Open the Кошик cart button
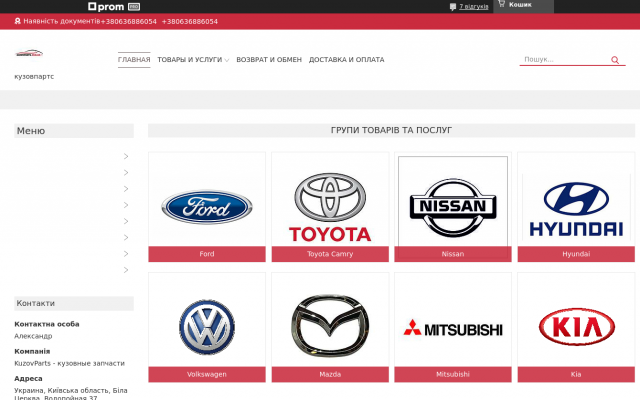 pos(523,6)
